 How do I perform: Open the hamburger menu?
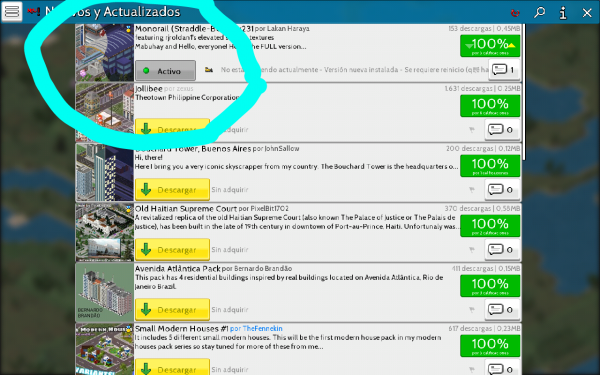click(x=11, y=11)
